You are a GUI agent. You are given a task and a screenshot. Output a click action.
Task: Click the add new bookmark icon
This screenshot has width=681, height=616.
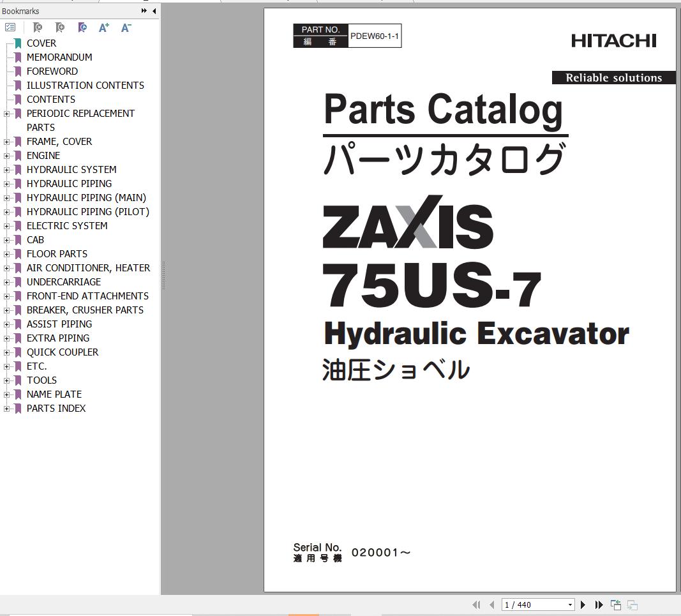point(60,28)
